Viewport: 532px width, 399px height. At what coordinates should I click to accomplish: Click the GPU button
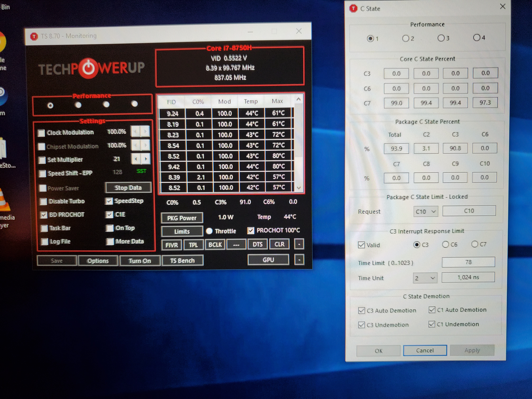click(x=268, y=260)
